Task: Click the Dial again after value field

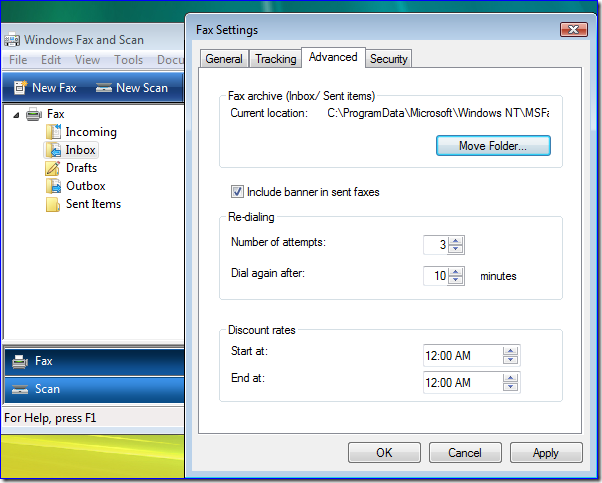Action: 436,276
